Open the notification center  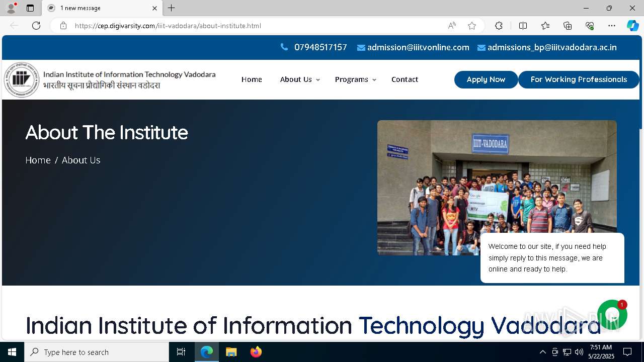coord(627,352)
